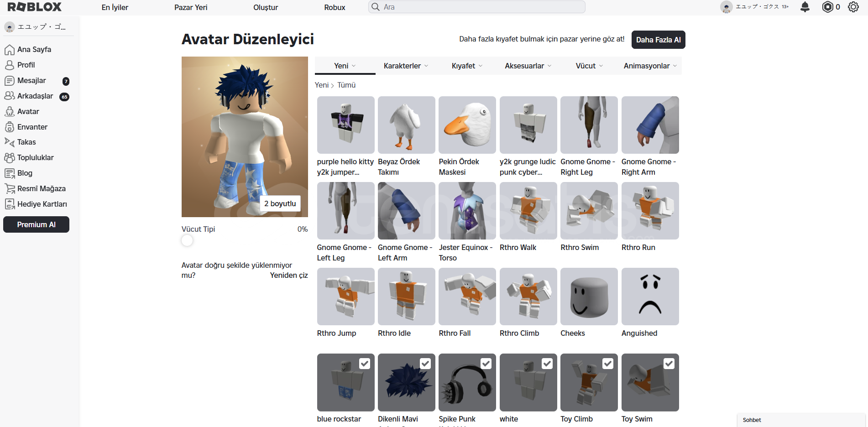Open Pazar Yeri in top navigation
The height and width of the screenshot is (427, 868).
191,7
